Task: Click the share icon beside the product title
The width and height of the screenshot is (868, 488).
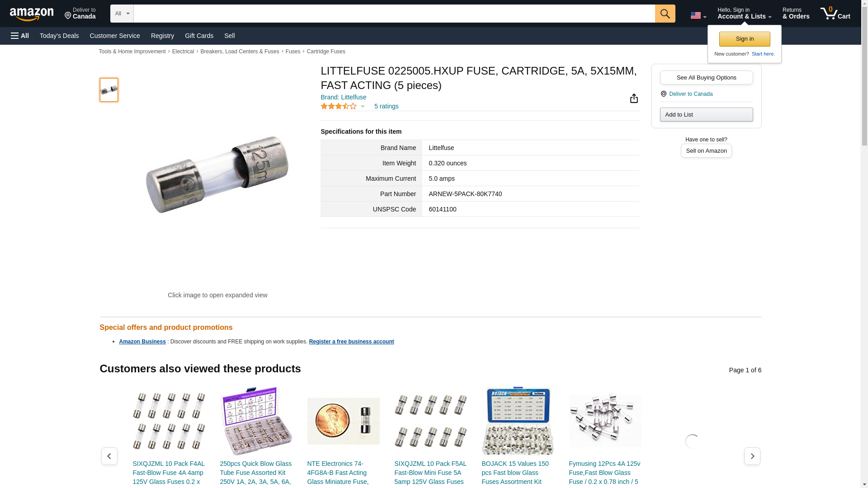Action: pyautogui.click(x=634, y=98)
